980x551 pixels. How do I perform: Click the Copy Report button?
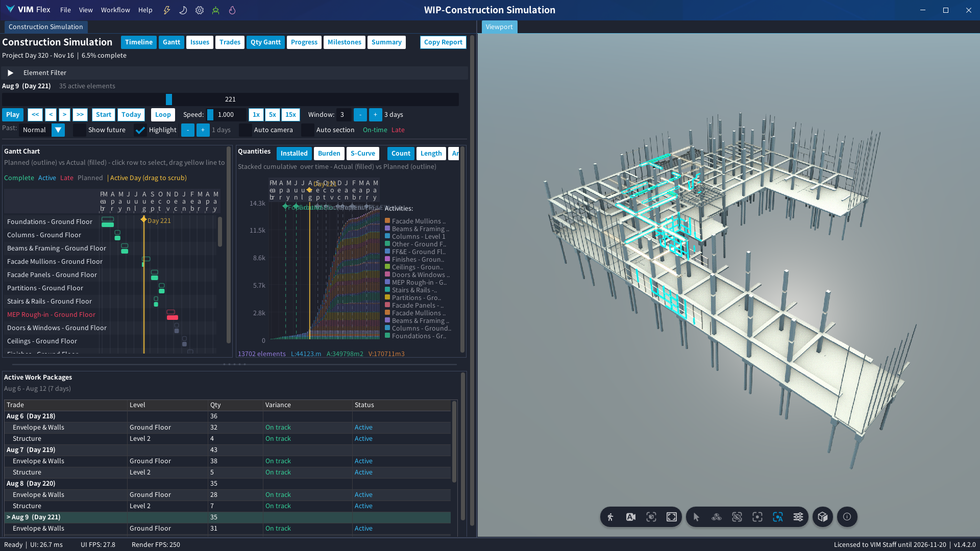443,42
